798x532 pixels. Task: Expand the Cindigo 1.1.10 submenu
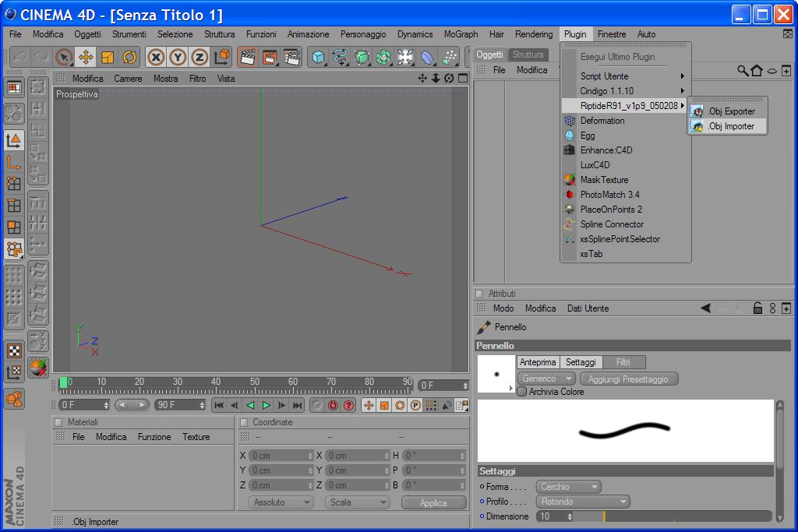click(x=626, y=91)
